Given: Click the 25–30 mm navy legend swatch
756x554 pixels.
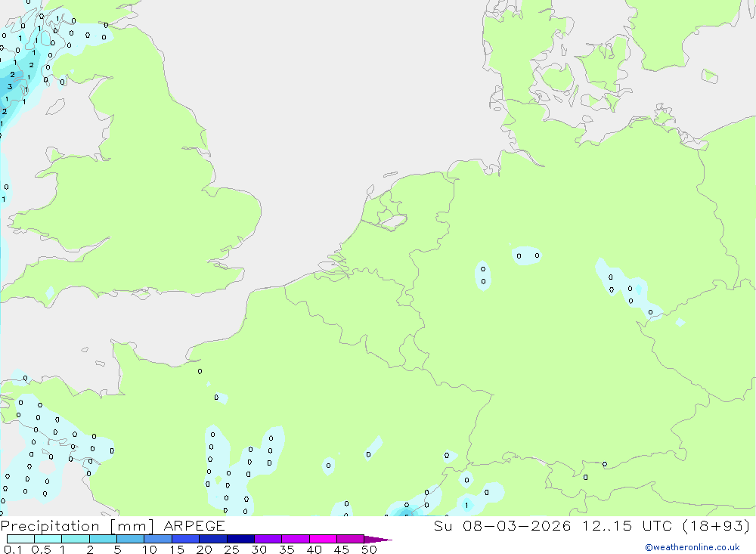Looking at the screenshot, I should click(240, 539).
